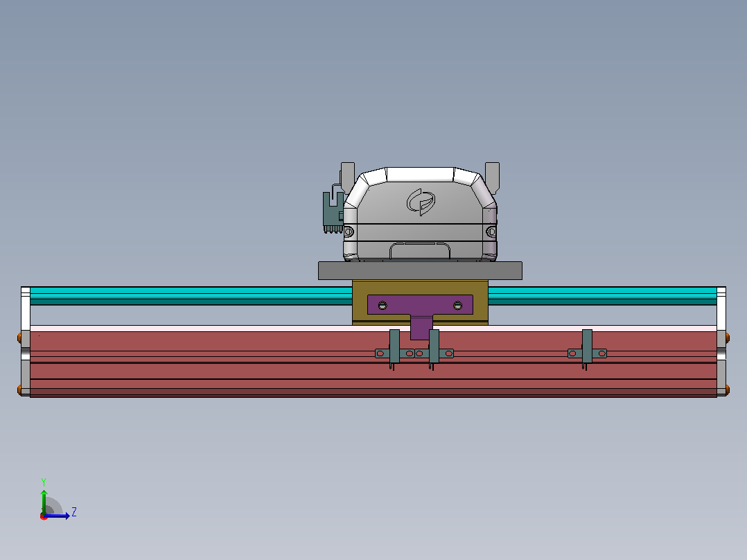Screen dimensions: 747x560
Task: Select the white left end plate
Action: click(x=25, y=341)
